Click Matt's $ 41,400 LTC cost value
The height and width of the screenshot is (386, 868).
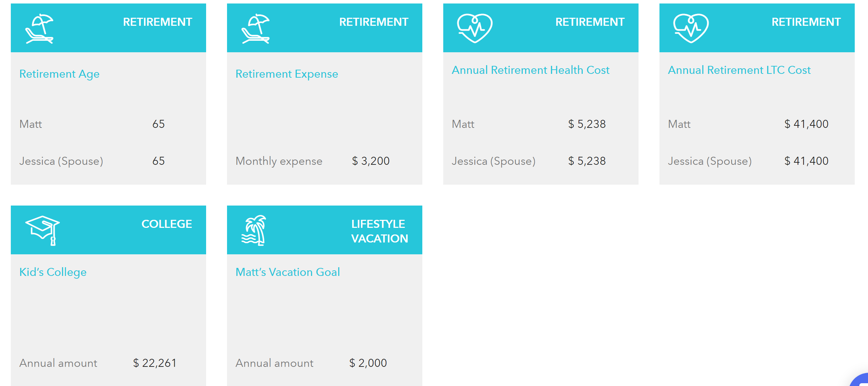pyautogui.click(x=806, y=124)
